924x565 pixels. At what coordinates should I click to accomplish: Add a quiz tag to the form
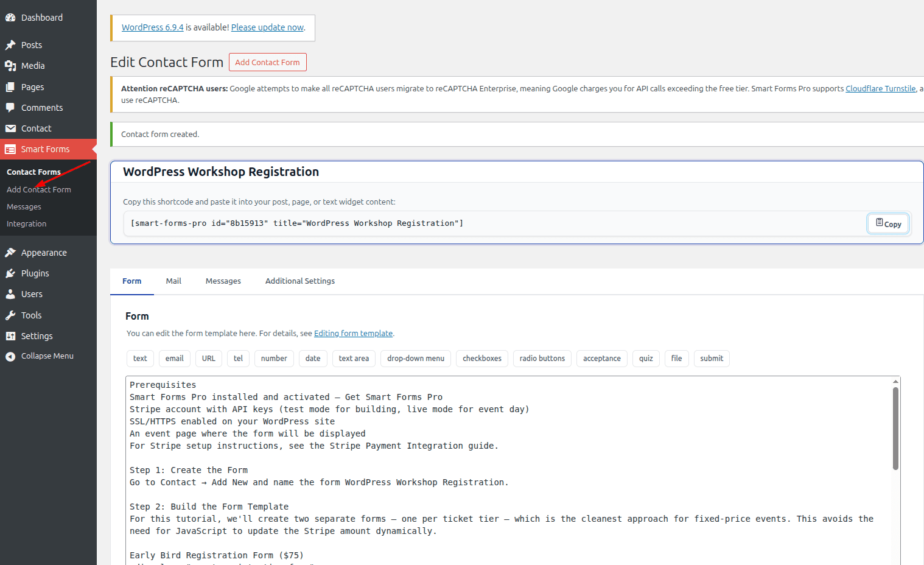(646, 359)
